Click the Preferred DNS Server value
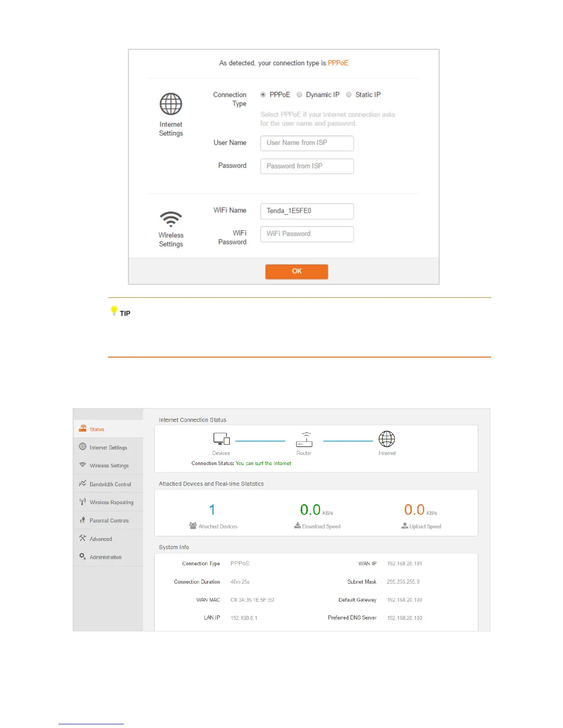Viewport: 563px width, 728px height. tap(404, 618)
